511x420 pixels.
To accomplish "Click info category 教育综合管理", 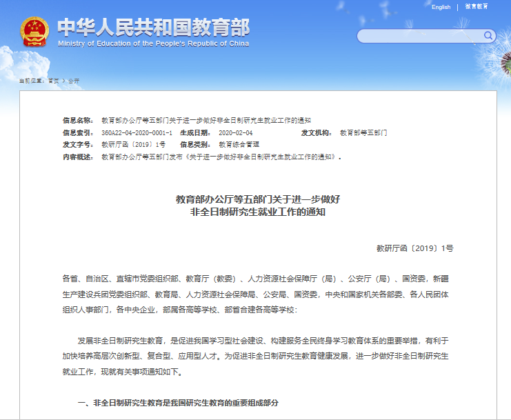I will tap(239, 145).
